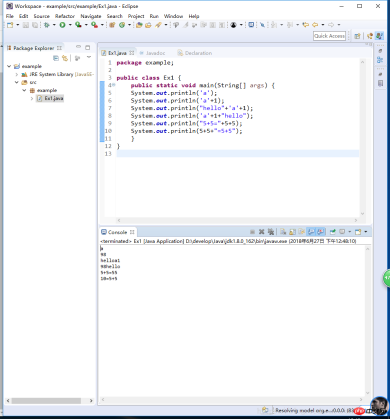This screenshot has width=390, height=419.
Task: Click Link with Editor in Package Explorer
Action: (65, 58)
